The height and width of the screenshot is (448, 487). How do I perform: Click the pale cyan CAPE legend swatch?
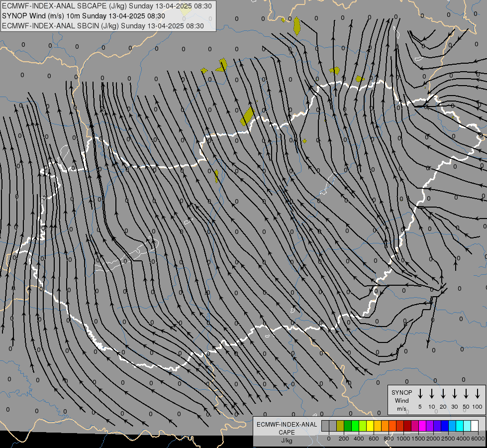click(x=468, y=426)
